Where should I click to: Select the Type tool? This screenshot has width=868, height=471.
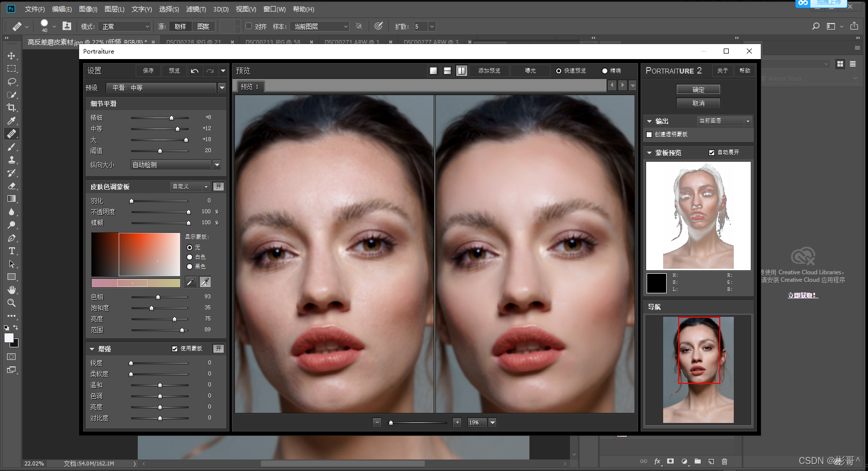coord(12,251)
